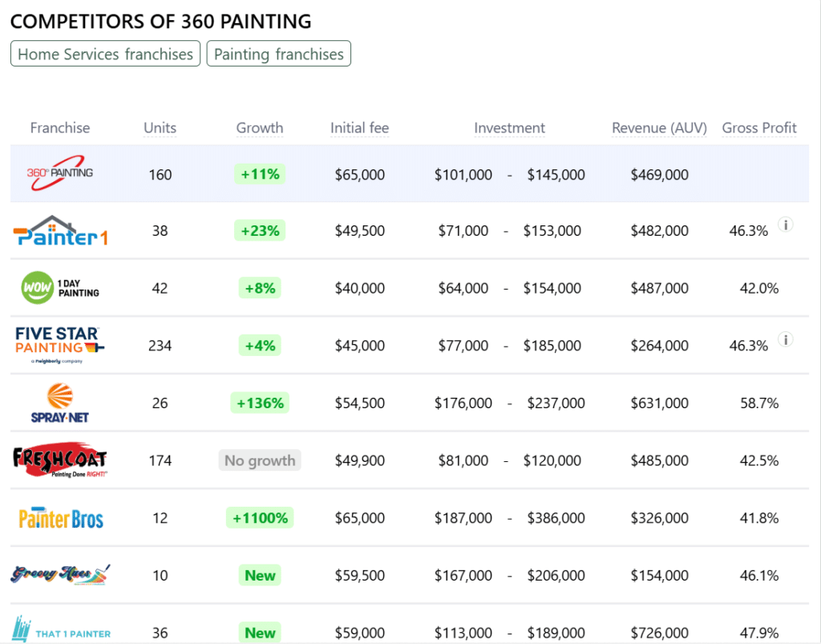Screen dimensions: 821x644
Task: Select the 42.5% gross profit cell
Action: click(758, 460)
